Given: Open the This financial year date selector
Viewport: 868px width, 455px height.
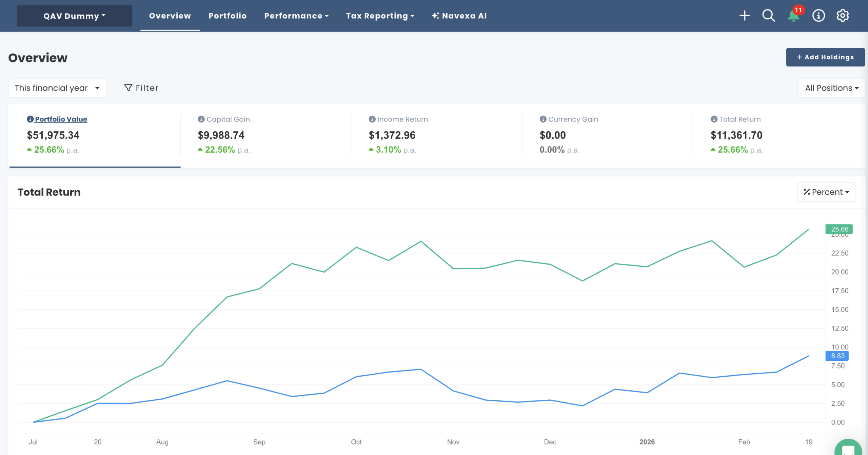Looking at the screenshot, I should (x=57, y=88).
